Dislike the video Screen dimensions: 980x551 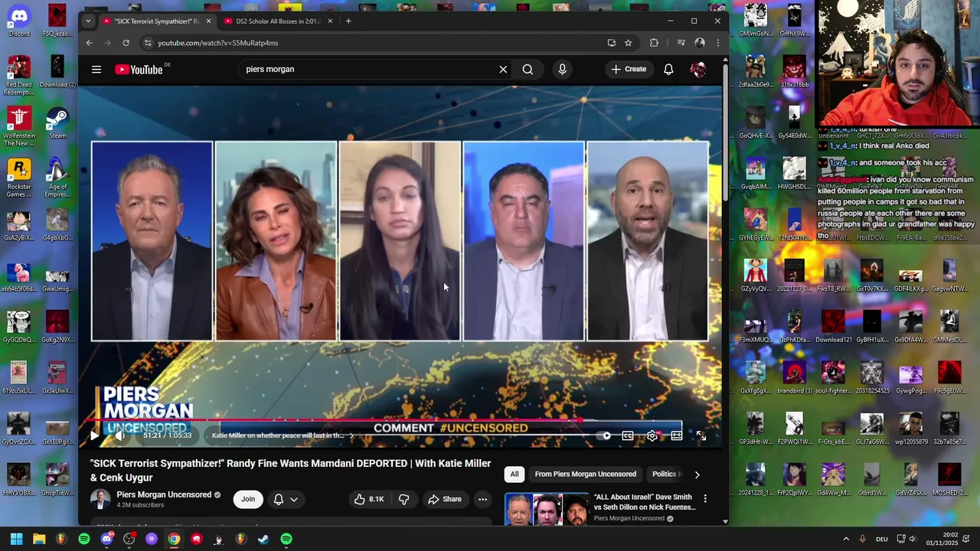point(403,499)
